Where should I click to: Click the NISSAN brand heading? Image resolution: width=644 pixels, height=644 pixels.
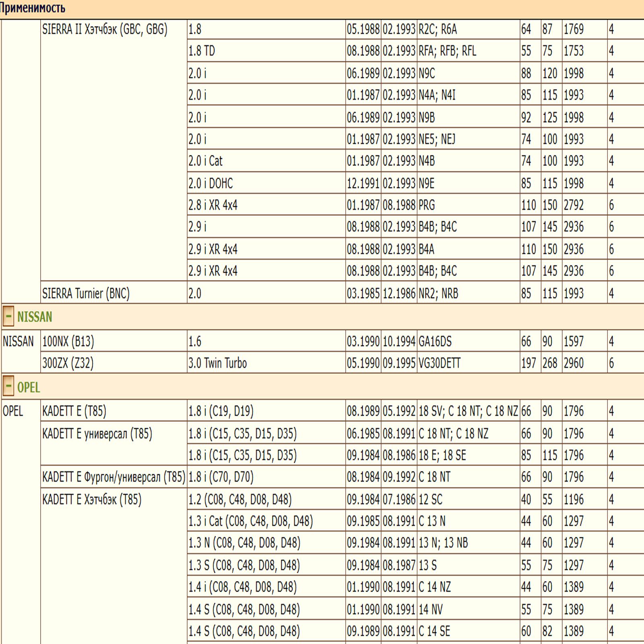(35, 317)
